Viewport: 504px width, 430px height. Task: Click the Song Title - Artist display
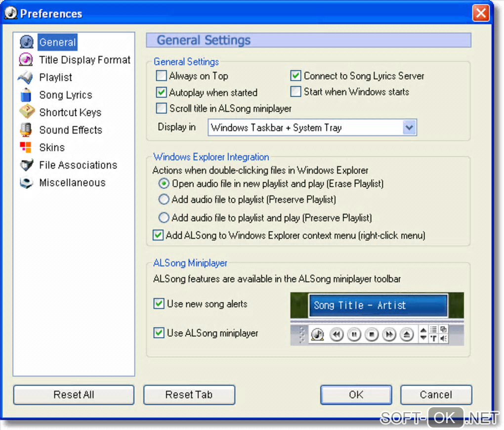[x=378, y=305]
